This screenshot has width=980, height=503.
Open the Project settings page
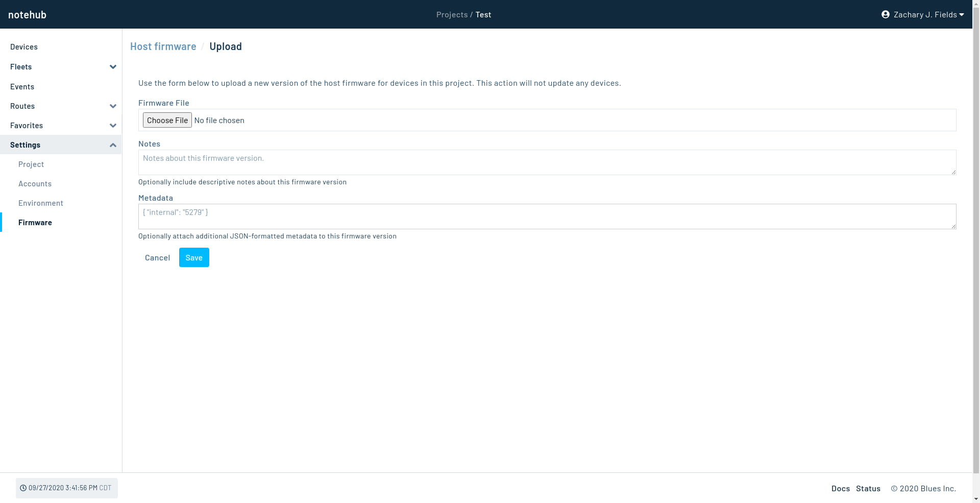[31, 164]
